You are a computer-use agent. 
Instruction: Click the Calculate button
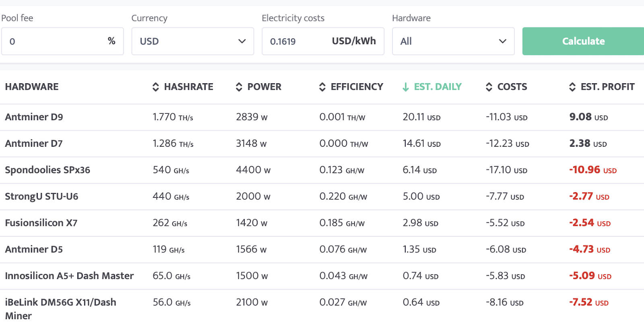[x=583, y=41]
